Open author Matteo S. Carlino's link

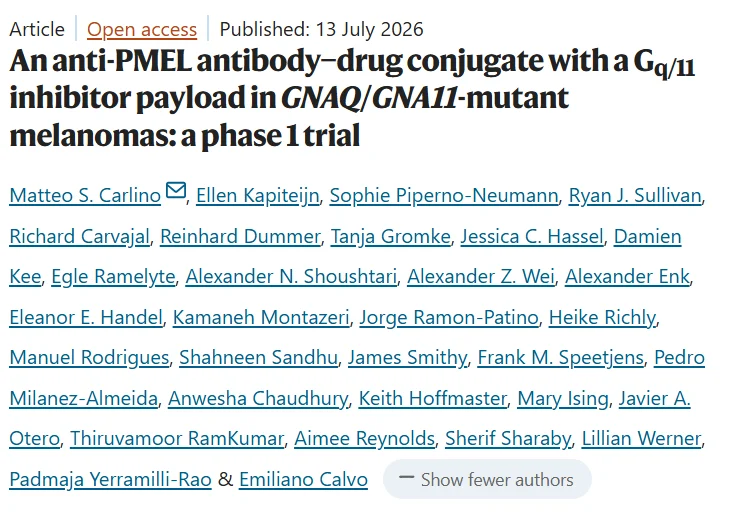coord(85,195)
